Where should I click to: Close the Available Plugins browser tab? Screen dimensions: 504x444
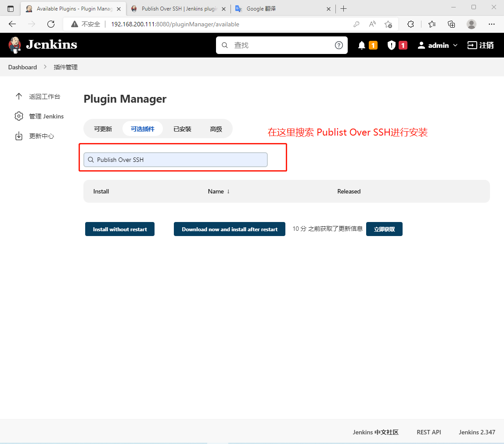119,9
